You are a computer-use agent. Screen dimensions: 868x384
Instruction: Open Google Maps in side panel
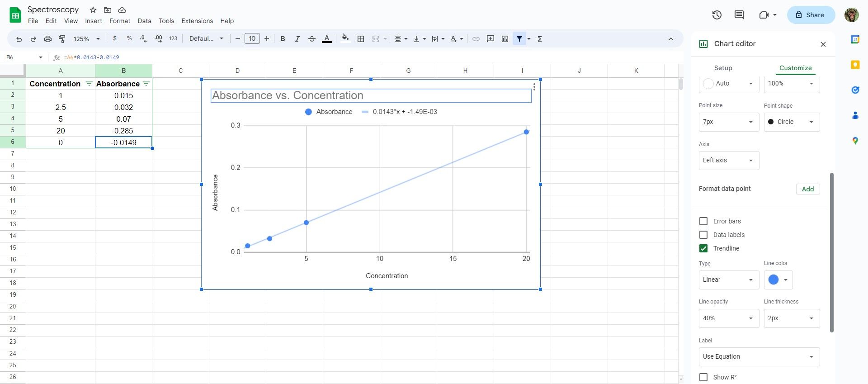pos(855,141)
